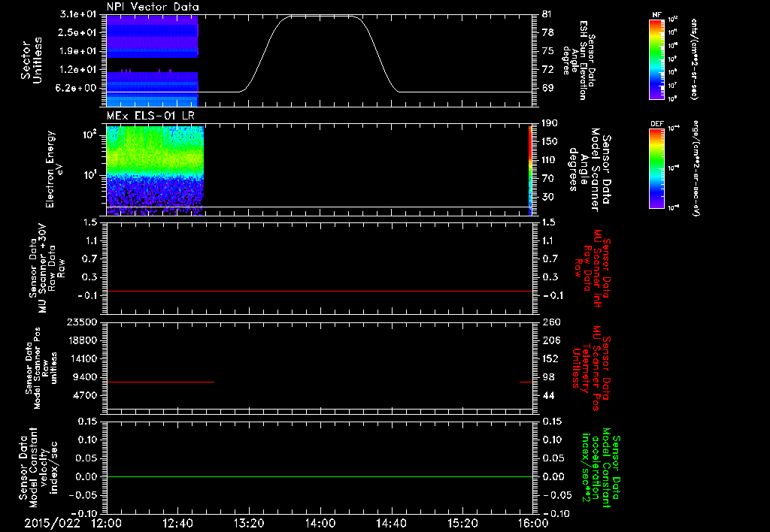Click the NF color scale bar
The image size is (770, 532).
click(656, 59)
